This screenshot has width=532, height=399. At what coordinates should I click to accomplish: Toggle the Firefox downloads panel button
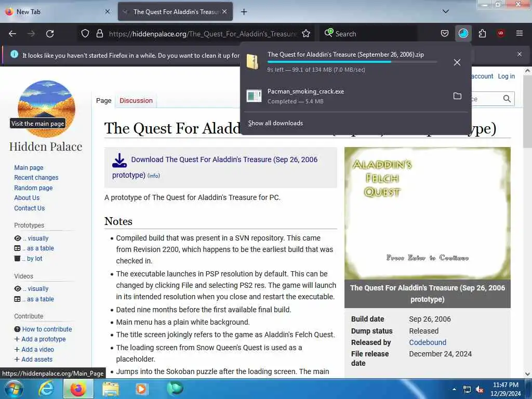(463, 34)
